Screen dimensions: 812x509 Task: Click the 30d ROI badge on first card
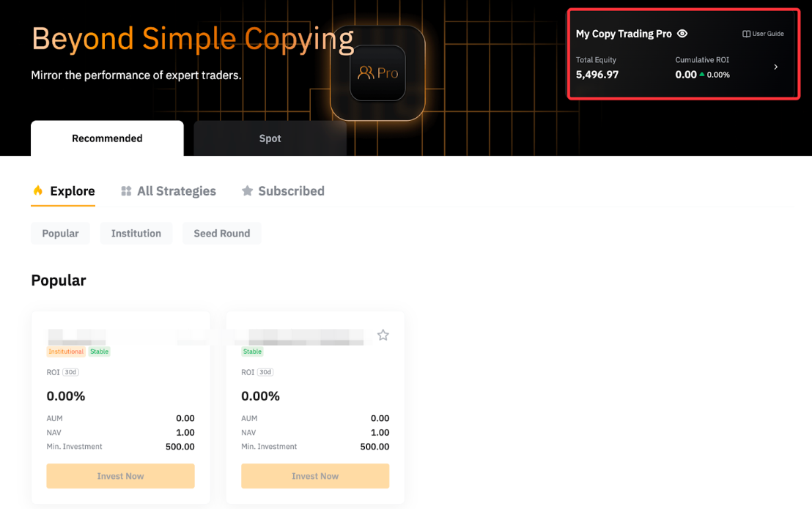[x=70, y=372]
